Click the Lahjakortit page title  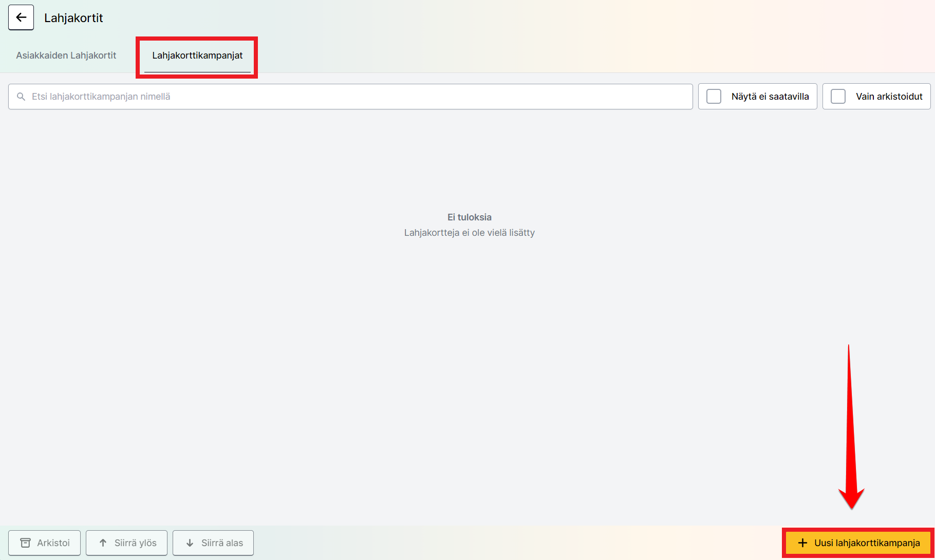(73, 18)
